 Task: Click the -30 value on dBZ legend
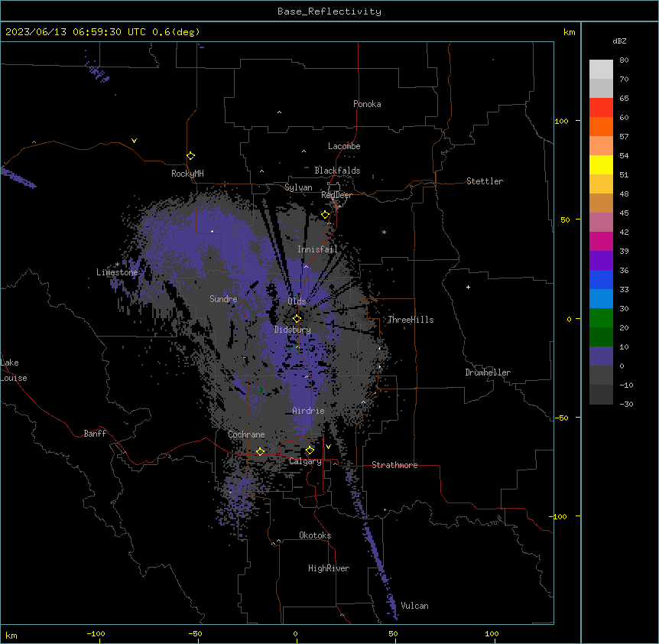pos(626,404)
